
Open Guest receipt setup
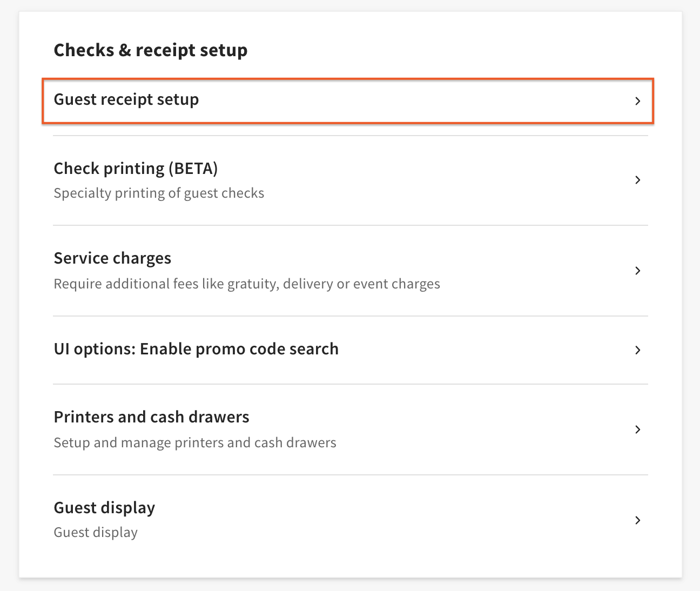(126, 100)
